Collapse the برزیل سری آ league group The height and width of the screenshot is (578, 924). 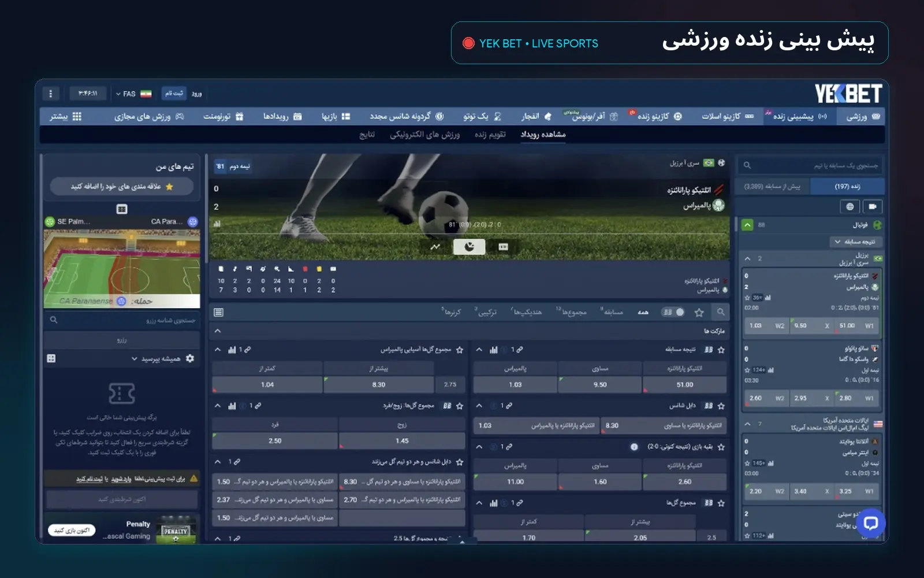(748, 258)
